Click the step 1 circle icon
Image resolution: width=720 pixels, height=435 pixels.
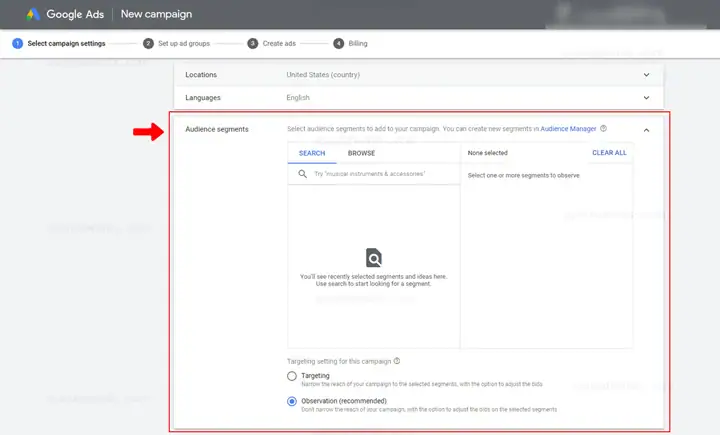pyautogui.click(x=17, y=44)
